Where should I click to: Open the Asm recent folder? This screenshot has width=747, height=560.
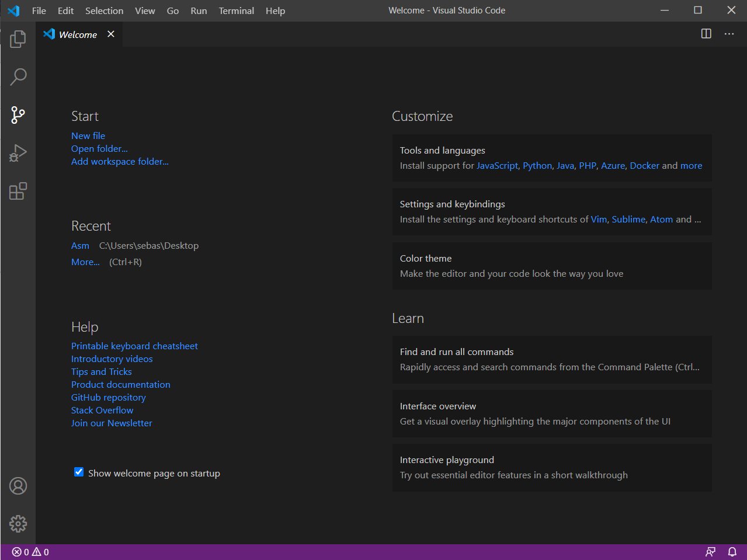point(80,246)
